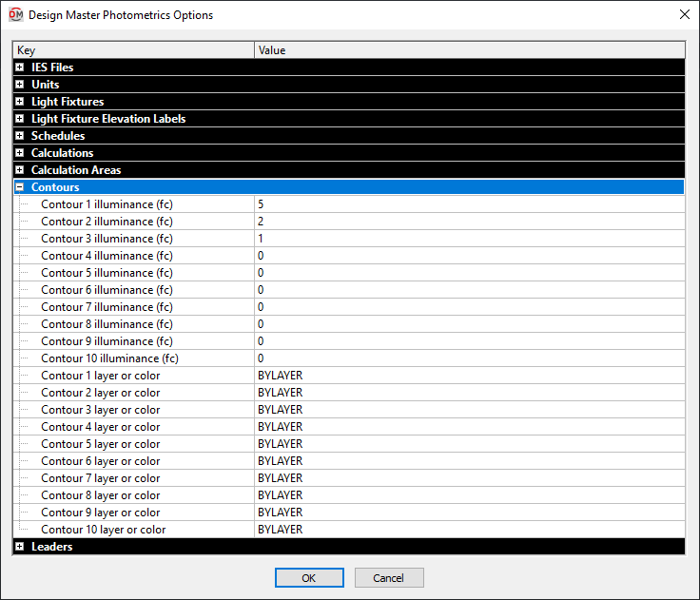Select 'Contour 3 layer or color' key
This screenshot has height=600, width=700.
coord(101,410)
